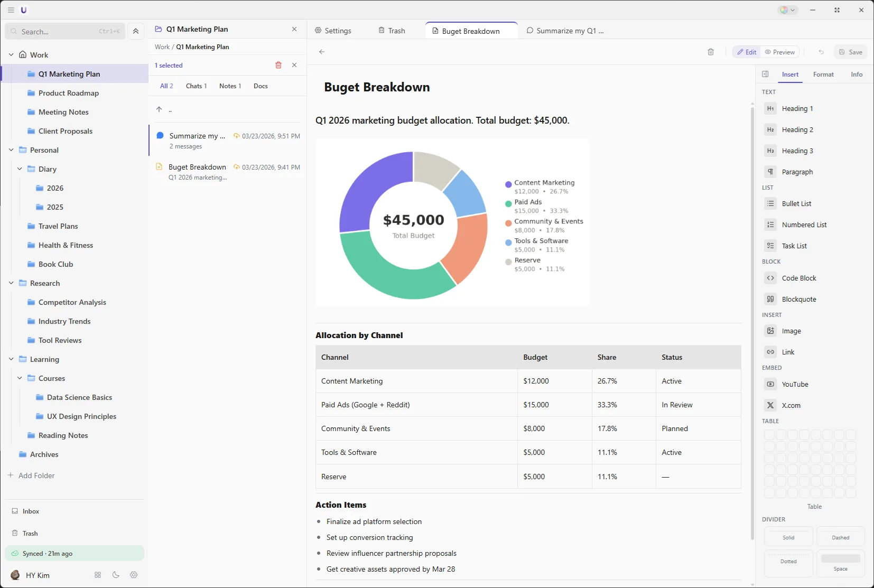Undo the last edit with the undo icon
Image resolution: width=874 pixels, height=588 pixels.
click(821, 52)
